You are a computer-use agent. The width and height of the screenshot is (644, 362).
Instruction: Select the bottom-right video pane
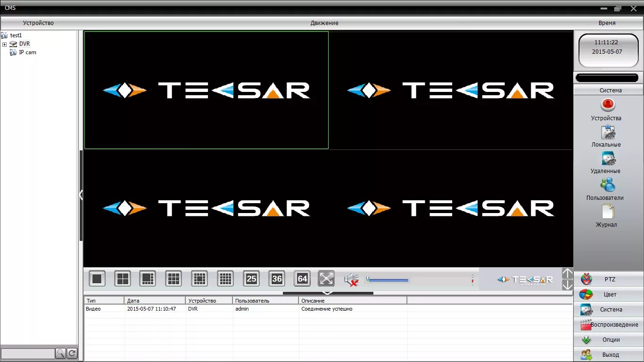(451, 208)
